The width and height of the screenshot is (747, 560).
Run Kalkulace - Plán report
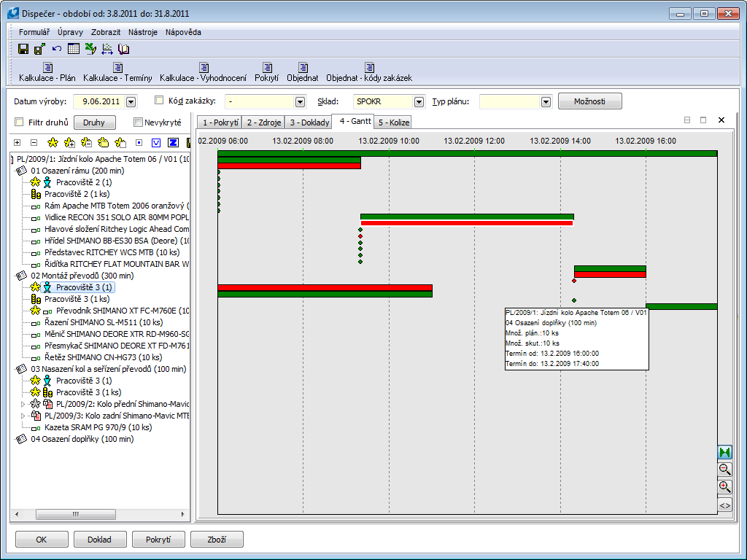coord(47,72)
